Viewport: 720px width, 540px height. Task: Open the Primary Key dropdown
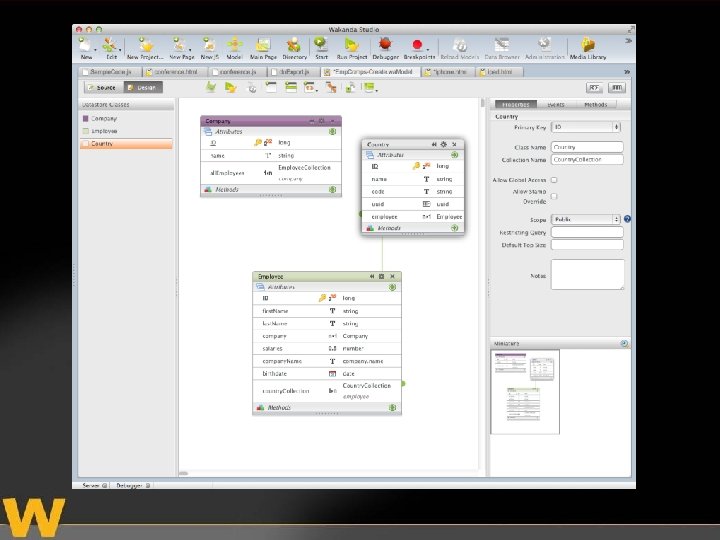(x=586, y=127)
